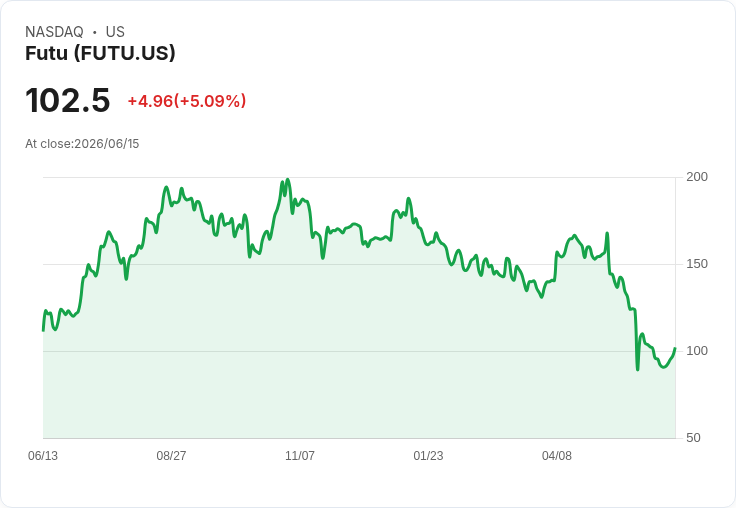This screenshot has height=508, width=736.
Task: Select the 11/07 date on x-axis
Action: (300, 455)
